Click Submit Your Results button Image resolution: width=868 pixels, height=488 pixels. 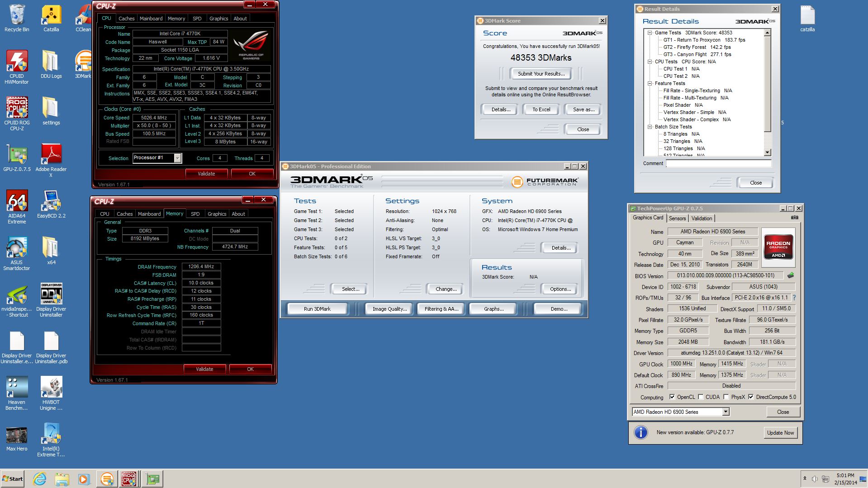[541, 74]
